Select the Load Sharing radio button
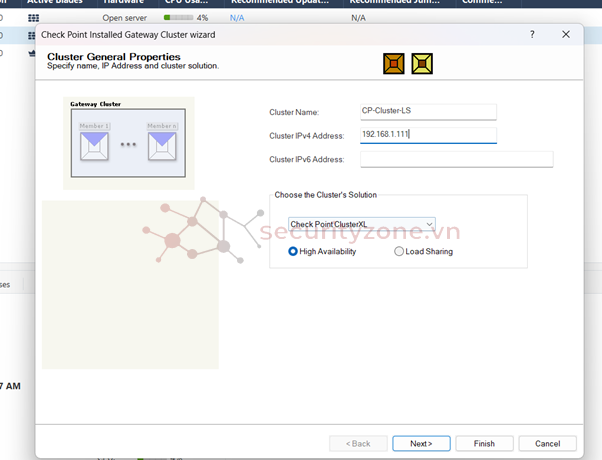The image size is (602, 460). [399, 251]
